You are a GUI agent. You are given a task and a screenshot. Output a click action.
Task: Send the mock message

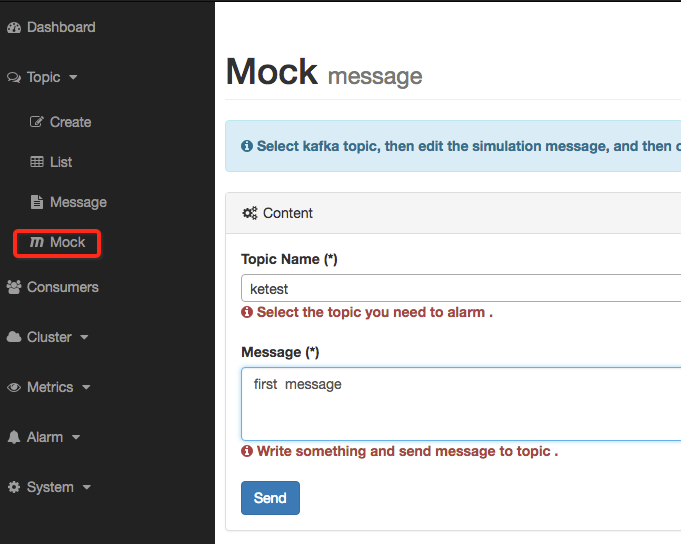[x=270, y=498]
